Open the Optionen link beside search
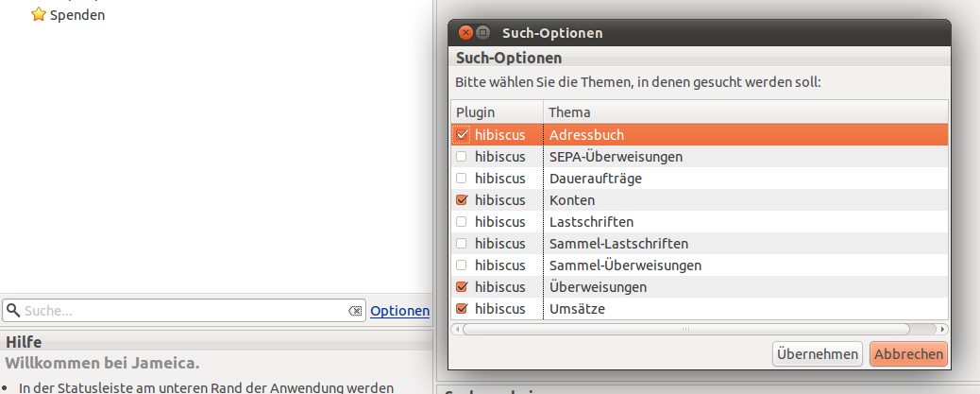 point(400,311)
